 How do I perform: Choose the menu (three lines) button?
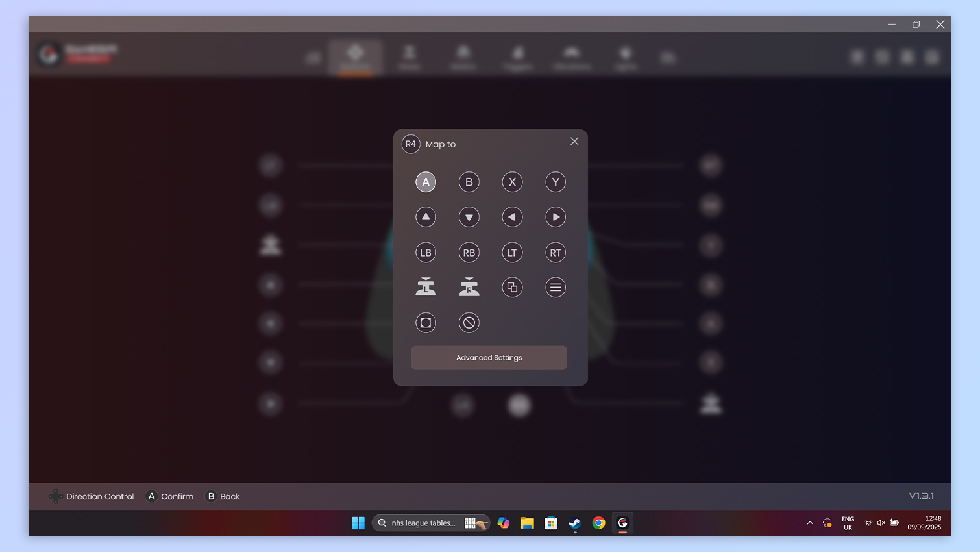click(556, 287)
